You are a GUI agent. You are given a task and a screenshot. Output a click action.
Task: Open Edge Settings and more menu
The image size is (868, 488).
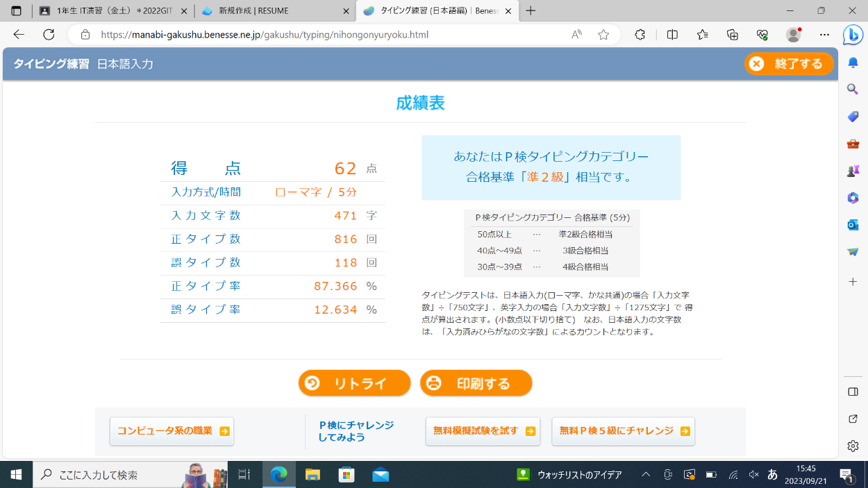click(x=824, y=35)
